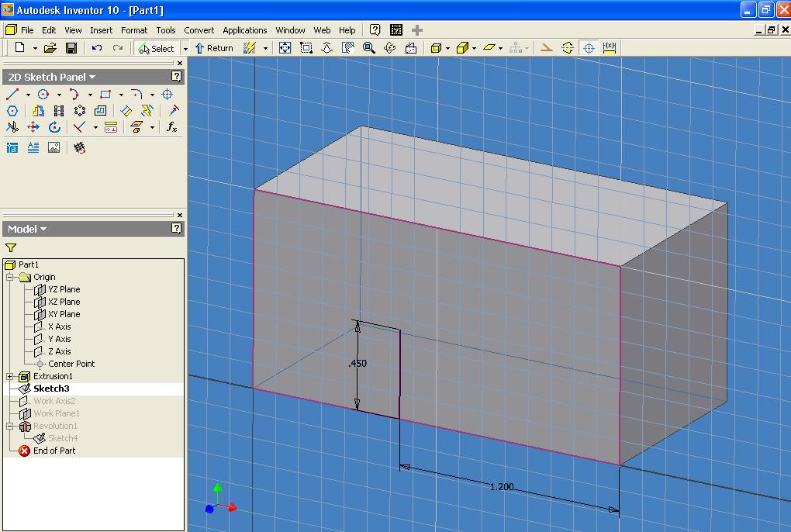Screen dimensions: 791x532
Task: Pick the Three Point Arc tool
Action: click(74, 95)
